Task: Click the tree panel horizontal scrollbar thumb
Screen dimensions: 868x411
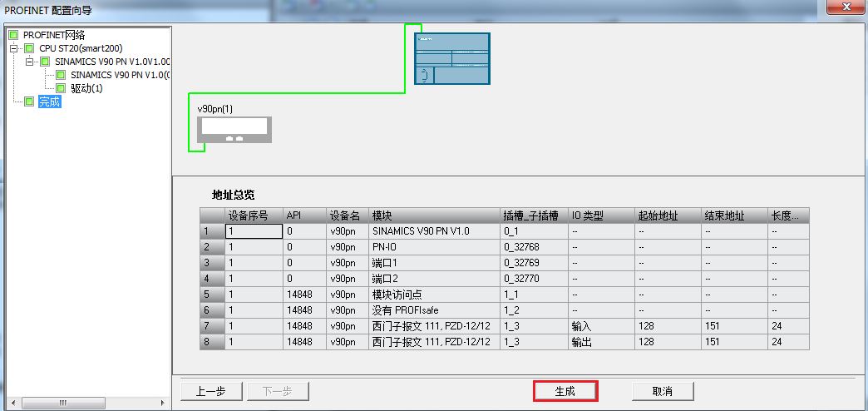Action: tap(62, 403)
